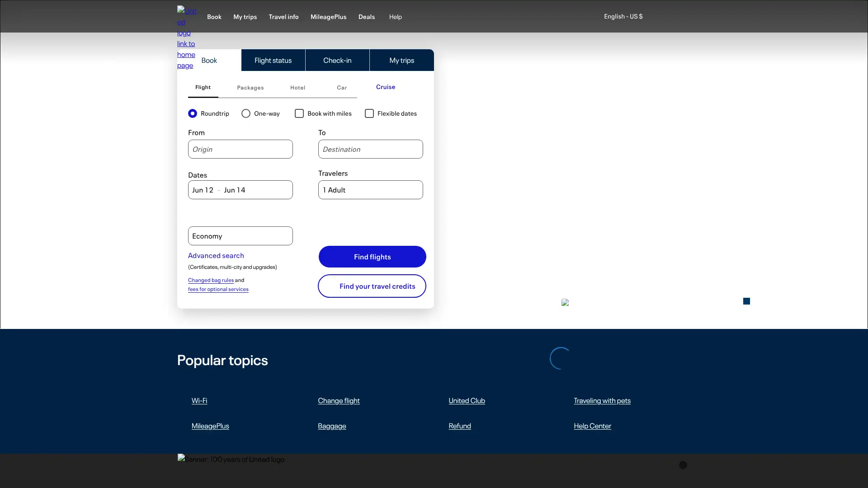Screen dimensions: 868x488
Task: Open fees for optional services link
Action: (x=218, y=289)
